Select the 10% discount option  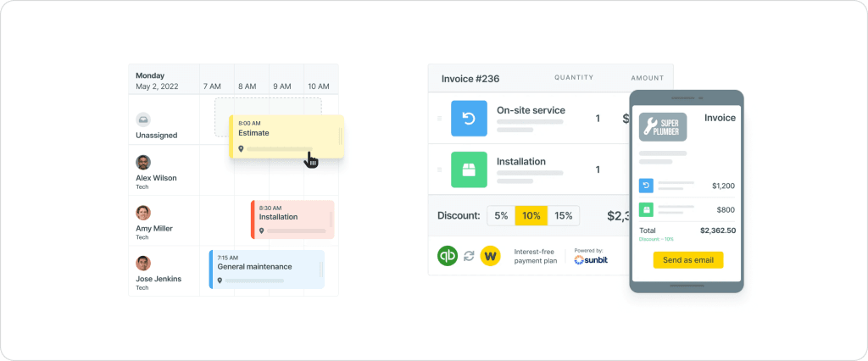coord(531,216)
